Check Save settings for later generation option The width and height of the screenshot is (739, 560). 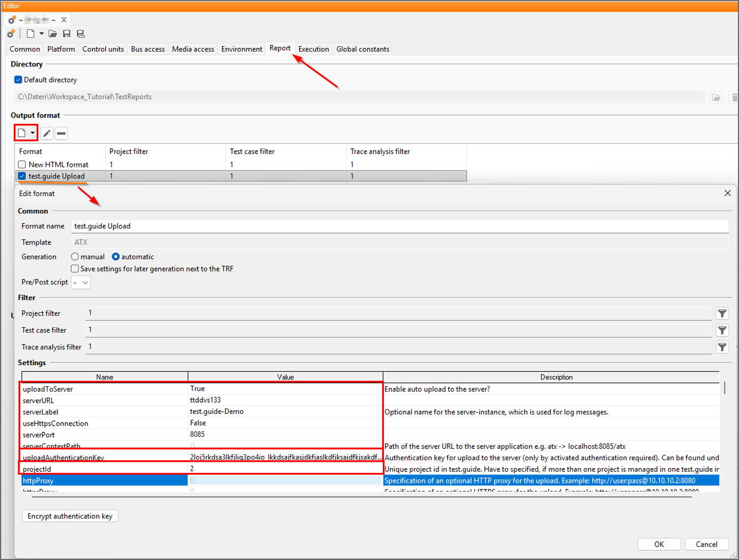tap(75, 269)
